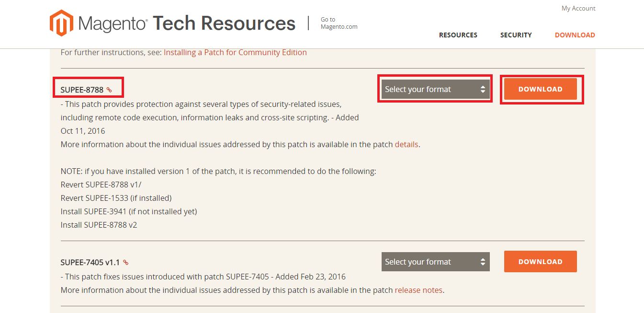Open the Security menu
644x313 pixels.
point(516,35)
